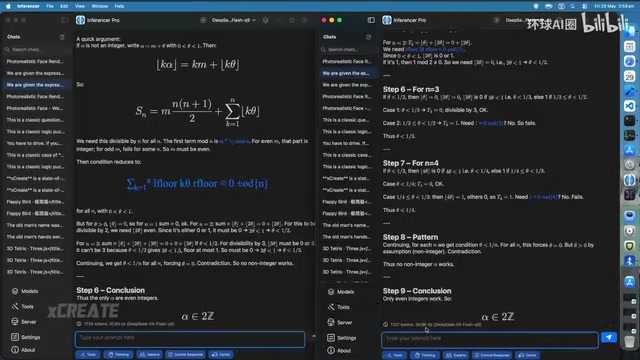640x360 pixels.
Task: Select 'You have to drive' chat in right window
Action: (346, 143)
